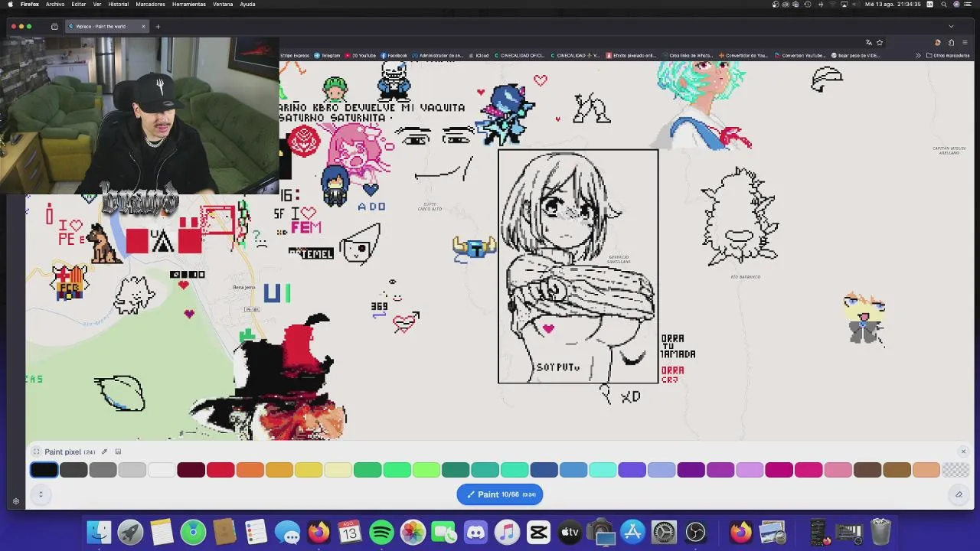Image resolution: width=980 pixels, height=551 pixels.
Task: Click the clock showing Mié 13 ago
Action: point(893,4)
